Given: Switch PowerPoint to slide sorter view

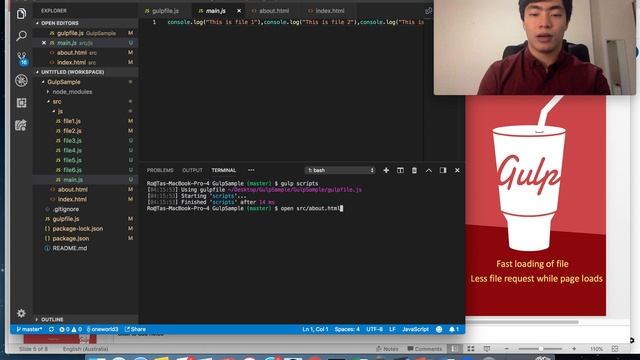Looking at the screenshot, I should [471, 349].
